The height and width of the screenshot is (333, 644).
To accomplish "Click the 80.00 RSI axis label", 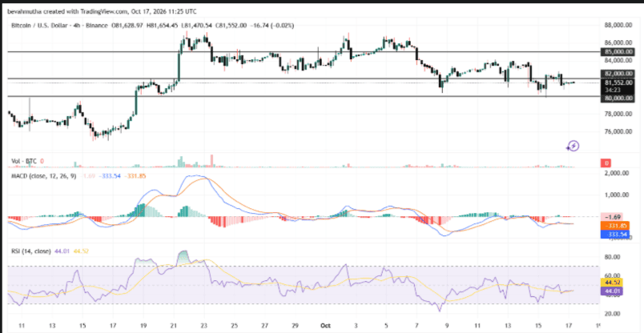I will click(614, 257).
